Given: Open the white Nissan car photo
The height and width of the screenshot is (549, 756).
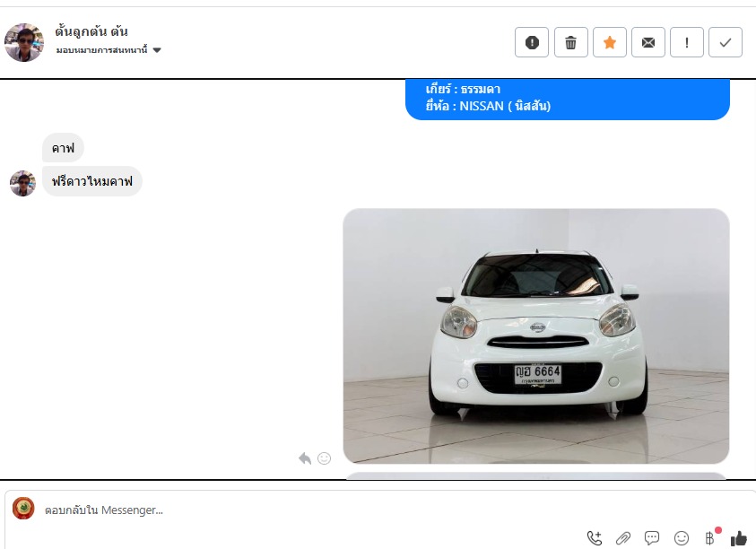Looking at the screenshot, I should pos(535,335).
